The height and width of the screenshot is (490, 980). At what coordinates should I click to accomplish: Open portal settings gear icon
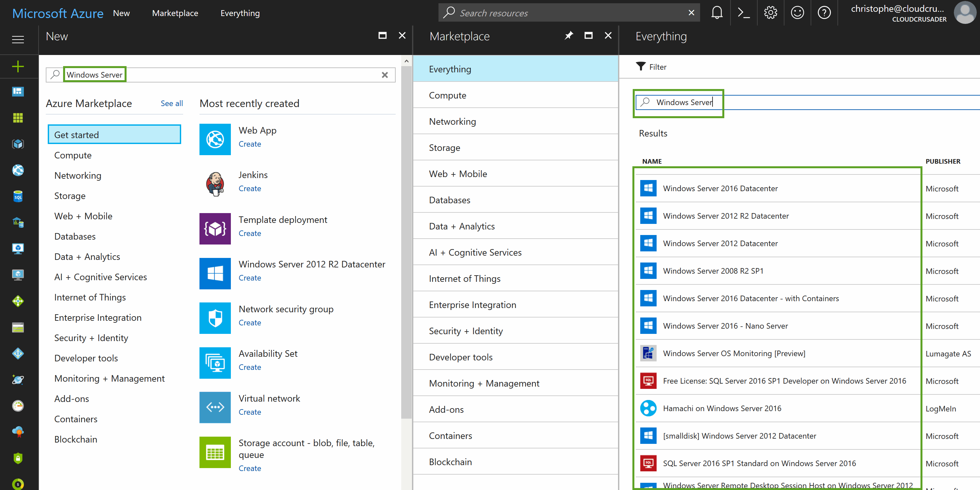tap(770, 13)
